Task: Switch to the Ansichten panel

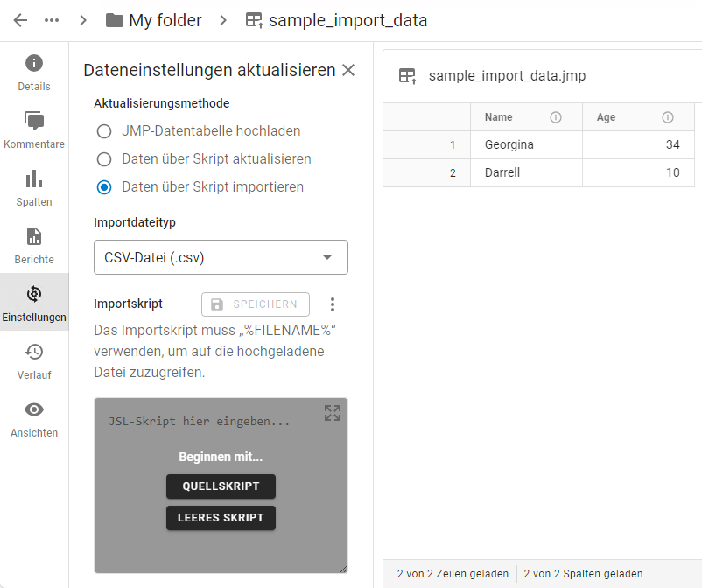Action: coord(34,418)
